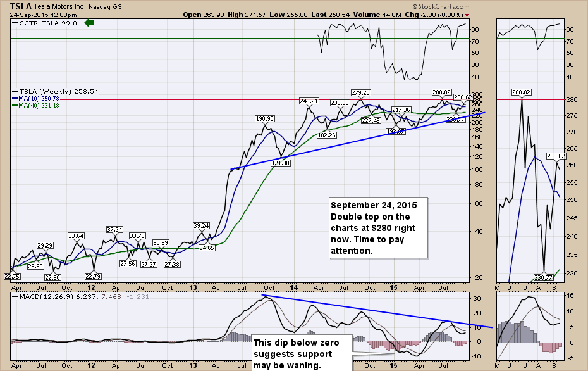The width and height of the screenshot is (588, 371).
Task: Click the 217.36 price label
Action: click(401, 110)
